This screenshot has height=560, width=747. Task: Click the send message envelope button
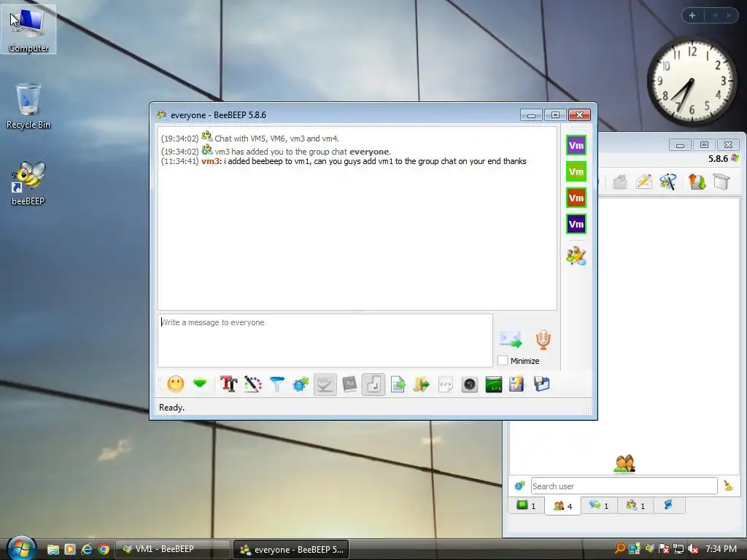point(510,340)
